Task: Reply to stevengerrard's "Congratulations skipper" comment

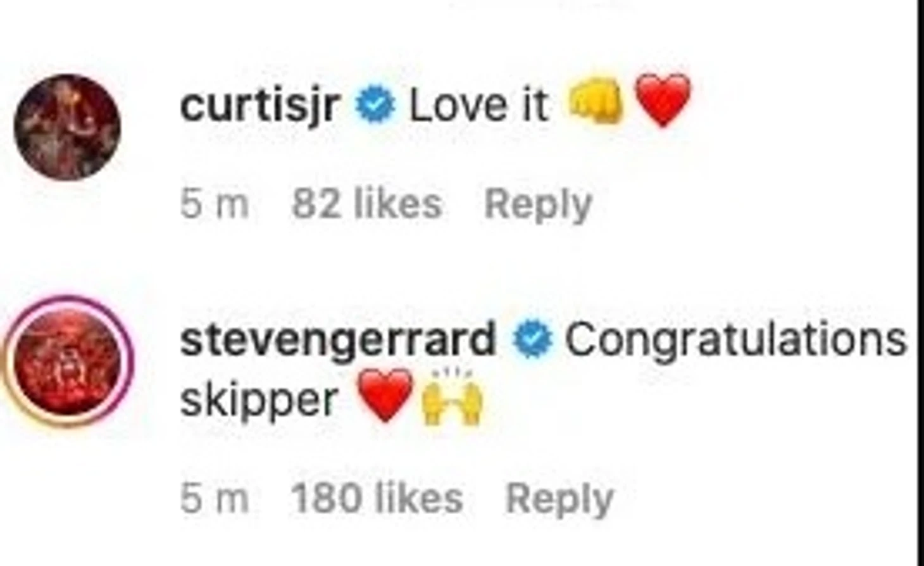Action: (559, 500)
